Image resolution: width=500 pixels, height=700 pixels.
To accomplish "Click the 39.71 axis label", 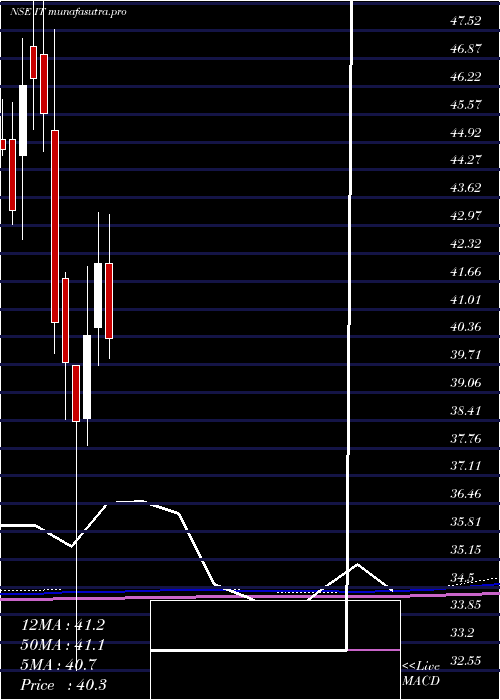I will coord(465,355).
